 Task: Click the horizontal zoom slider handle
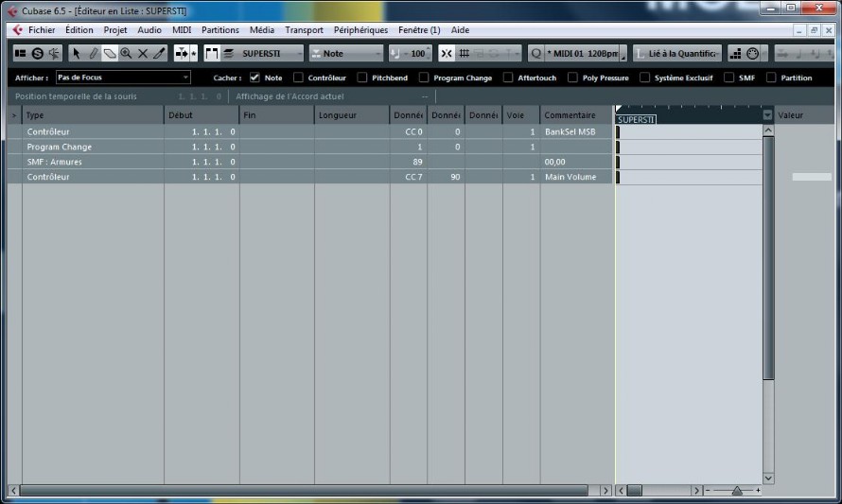click(x=737, y=490)
